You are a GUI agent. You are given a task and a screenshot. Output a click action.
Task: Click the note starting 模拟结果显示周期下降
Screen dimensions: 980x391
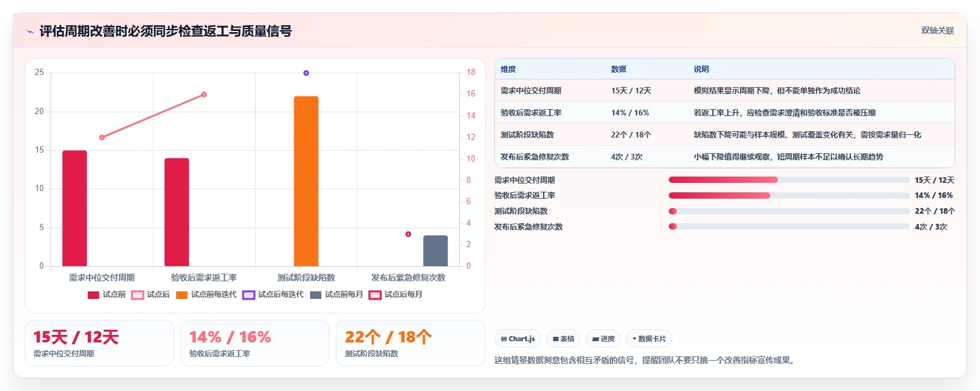pos(777,91)
